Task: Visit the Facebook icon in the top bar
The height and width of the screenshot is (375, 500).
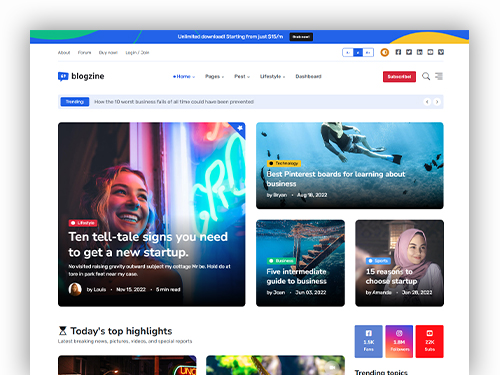Action: point(398,52)
